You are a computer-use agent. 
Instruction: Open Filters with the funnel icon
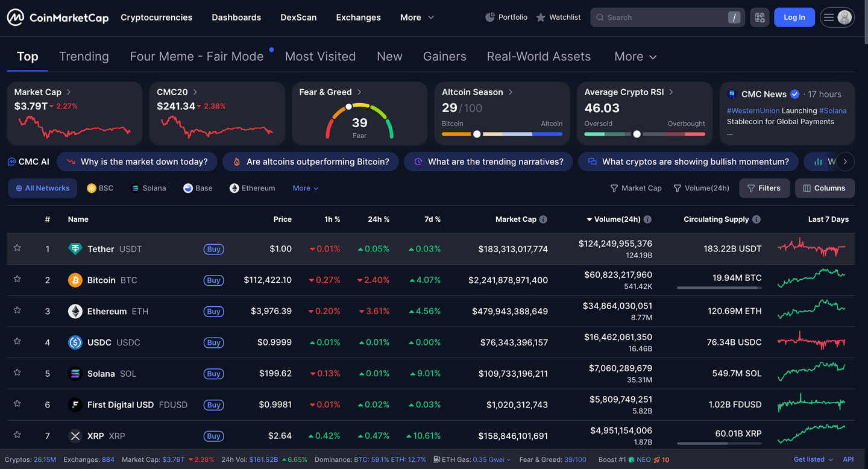click(764, 187)
